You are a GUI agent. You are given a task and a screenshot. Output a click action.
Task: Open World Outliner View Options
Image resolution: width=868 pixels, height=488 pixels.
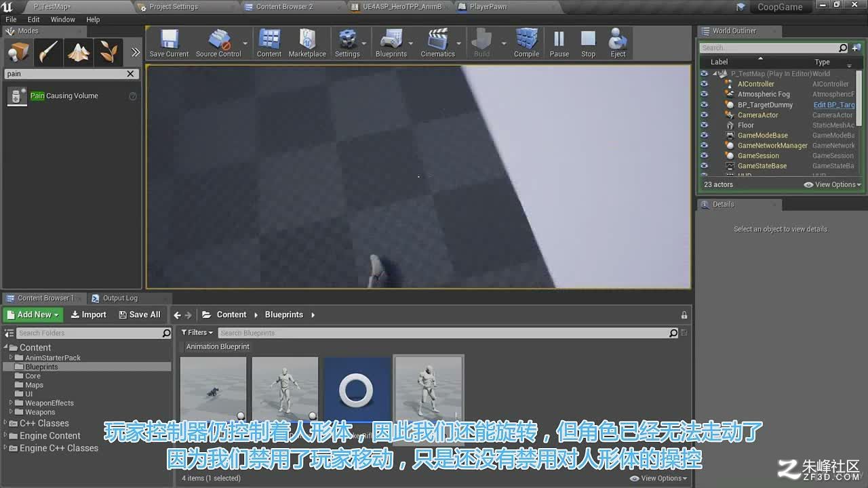point(833,184)
